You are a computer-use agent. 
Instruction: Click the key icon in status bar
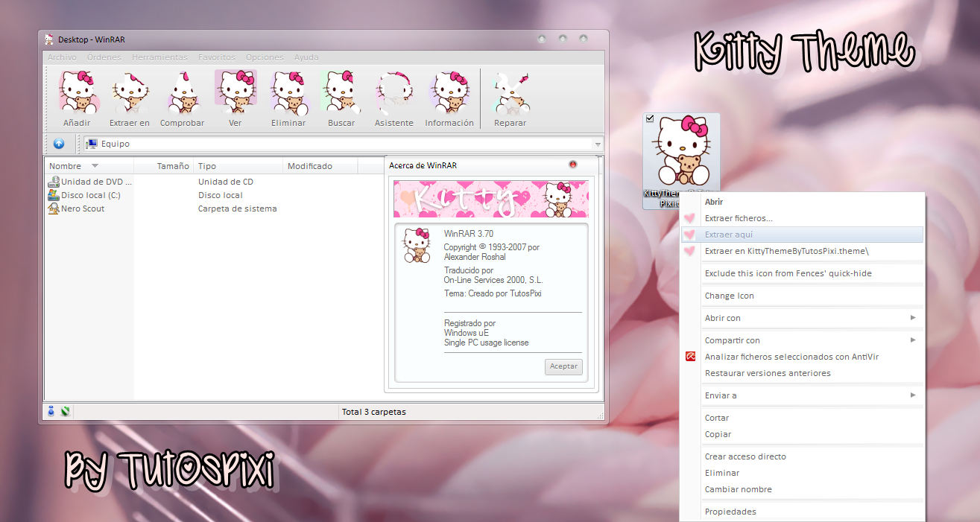tap(66, 411)
